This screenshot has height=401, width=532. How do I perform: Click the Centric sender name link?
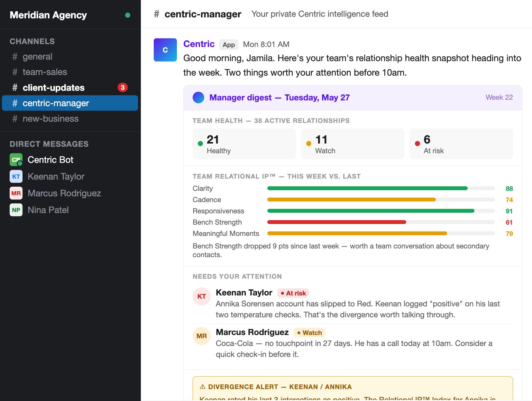[199, 44]
